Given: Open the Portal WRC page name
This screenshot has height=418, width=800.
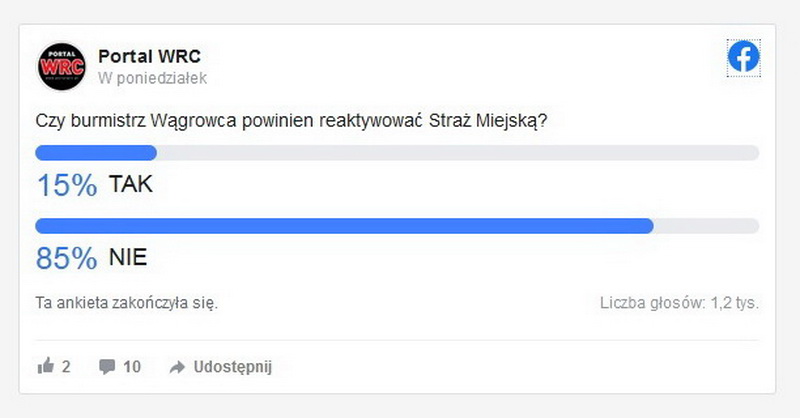Looking at the screenshot, I should [x=149, y=56].
